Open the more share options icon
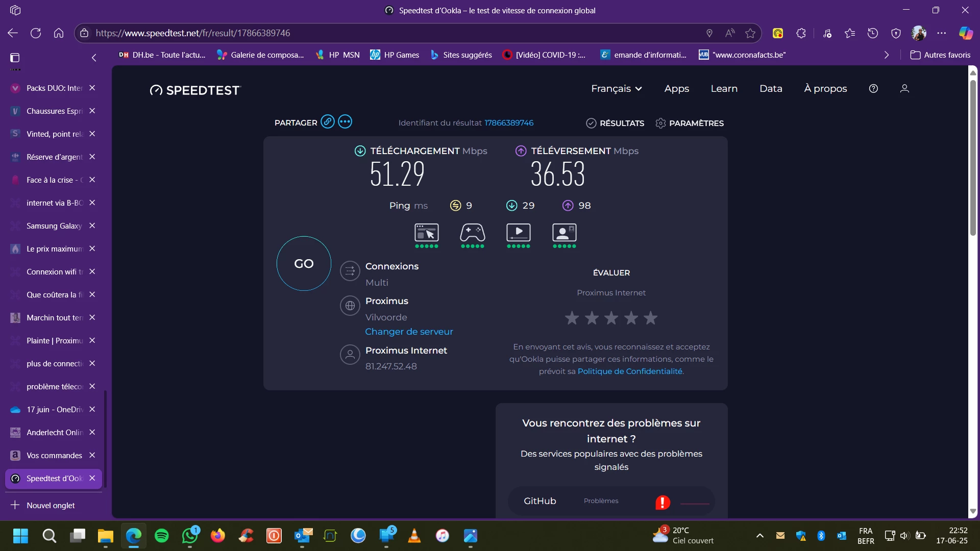The width and height of the screenshot is (980, 551). tap(345, 122)
